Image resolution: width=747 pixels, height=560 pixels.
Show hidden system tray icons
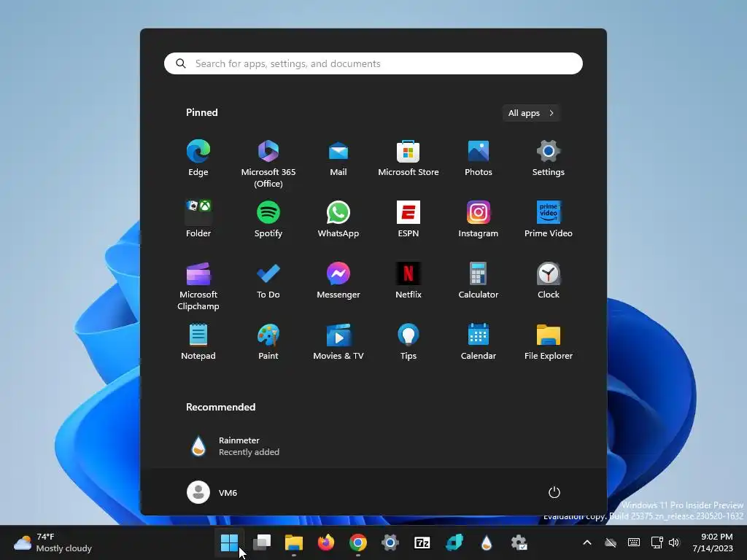(x=587, y=542)
